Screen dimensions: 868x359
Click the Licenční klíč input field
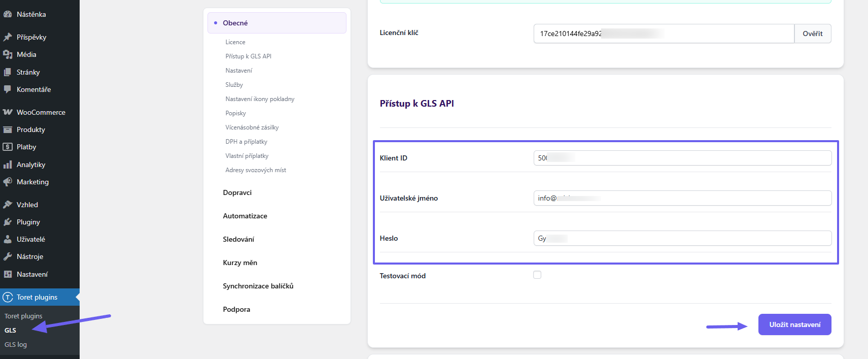pyautogui.click(x=664, y=34)
